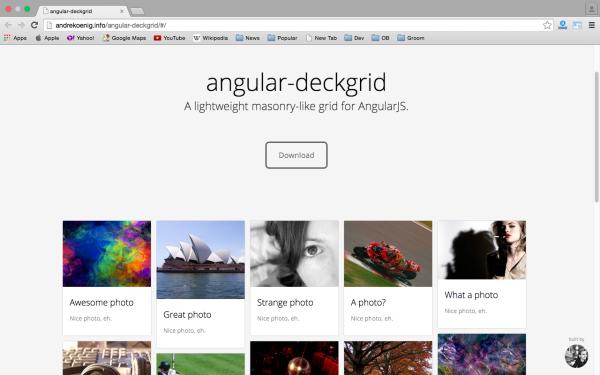The height and width of the screenshot is (375, 600).
Task: Open the Chrome hamburger menu
Action: coord(592,25)
